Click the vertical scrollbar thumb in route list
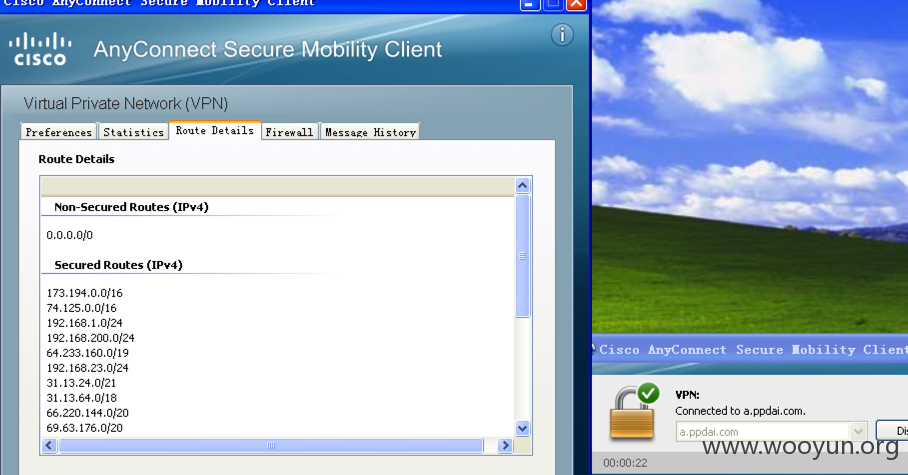The image size is (908, 475). pyautogui.click(x=522, y=256)
